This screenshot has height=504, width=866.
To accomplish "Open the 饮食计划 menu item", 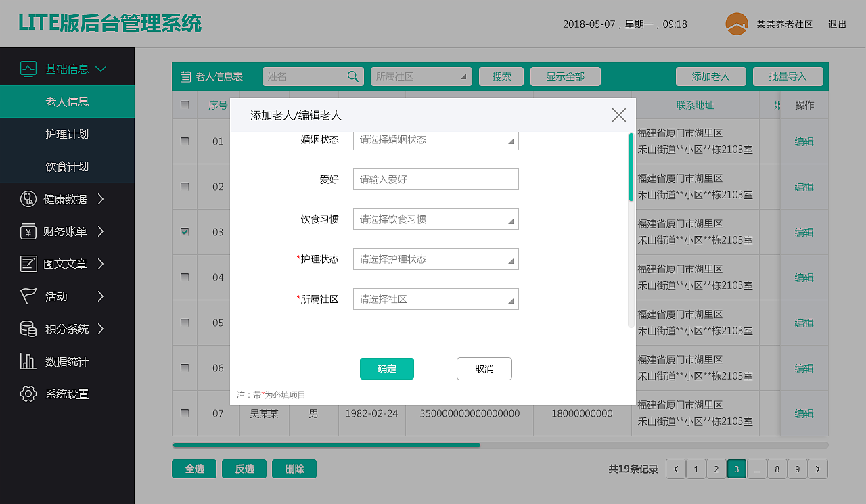I will [x=68, y=166].
